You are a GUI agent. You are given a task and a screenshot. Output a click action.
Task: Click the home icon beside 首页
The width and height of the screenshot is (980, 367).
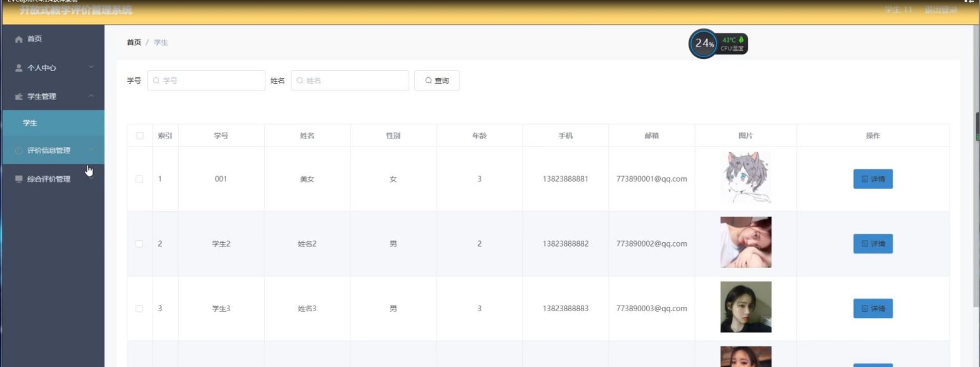pos(19,39)
